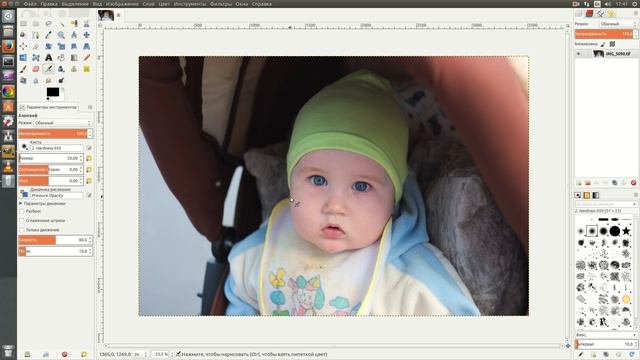Image resolution: width=640 pixels, height=360 pixels.
Task: Select the Zoom magnifier tool
Action: tap(61, 36)
